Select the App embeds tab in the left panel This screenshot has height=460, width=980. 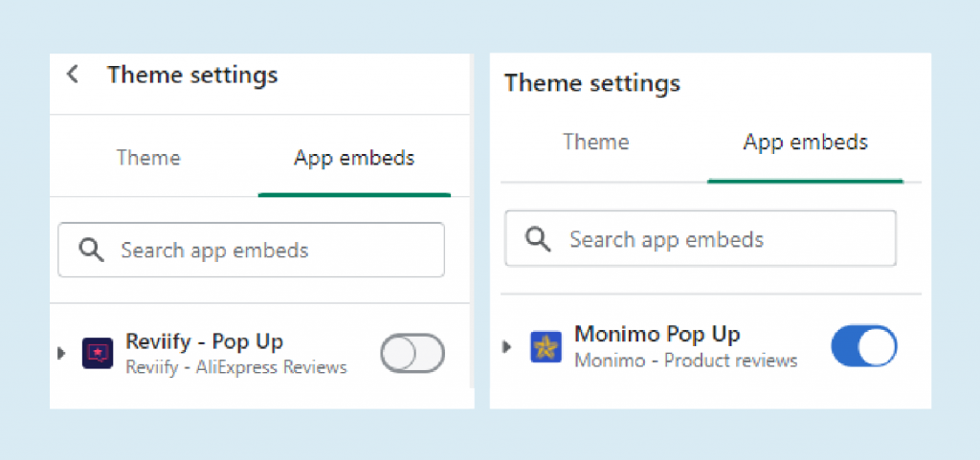tap(354, 158)
